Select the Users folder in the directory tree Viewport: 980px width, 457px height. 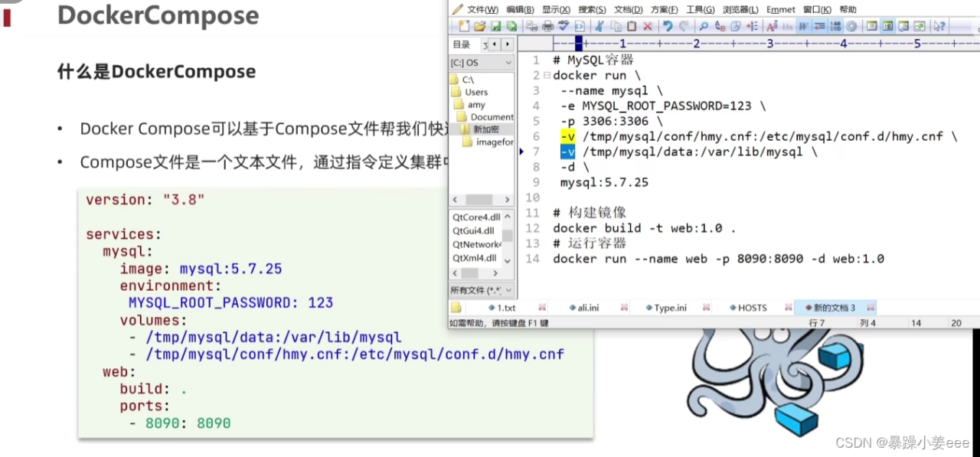click(476, 92)
